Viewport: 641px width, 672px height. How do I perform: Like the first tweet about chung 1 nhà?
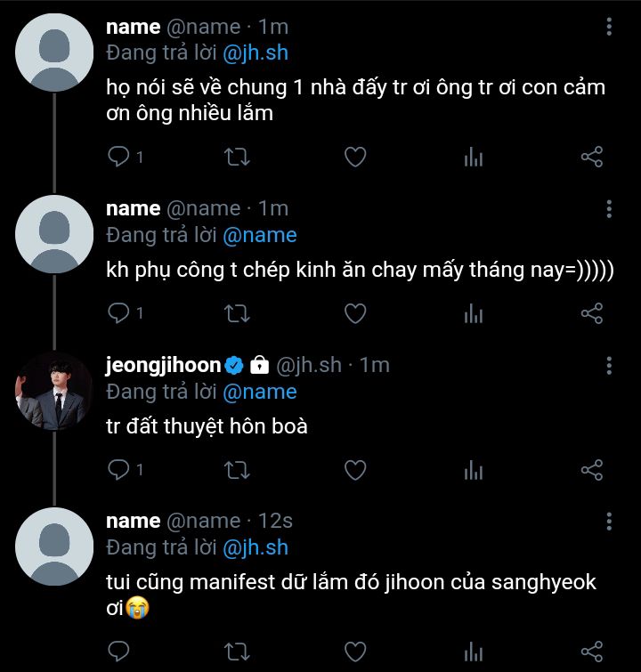click(x=355, y=158)
